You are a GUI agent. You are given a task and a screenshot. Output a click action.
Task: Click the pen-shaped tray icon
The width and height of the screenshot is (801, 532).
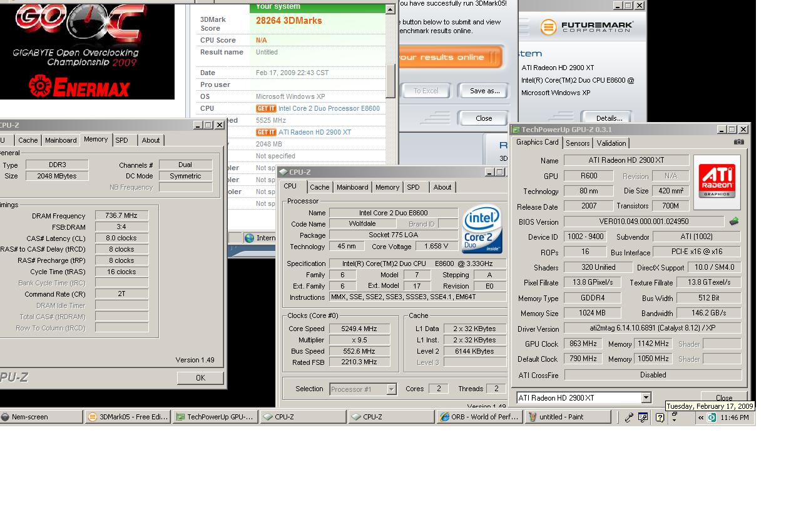click(629, 417)
